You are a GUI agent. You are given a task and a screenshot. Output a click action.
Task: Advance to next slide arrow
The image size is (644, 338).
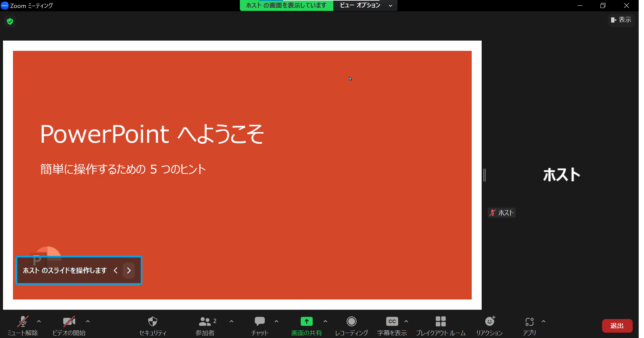click(x=129, y=270)
